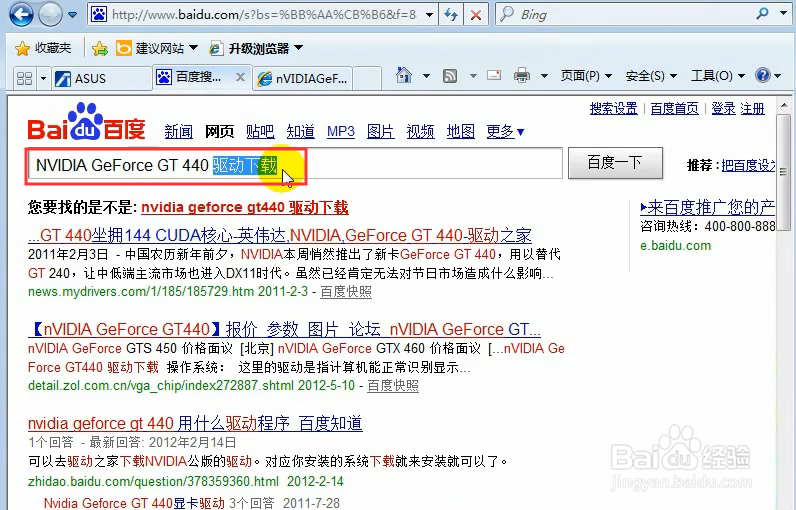The width and height of the screenshot is (796, 510).
Task: Open result nvidia geforce gt 440 用什么驱动程序
Action: click(x=195, y=423)
